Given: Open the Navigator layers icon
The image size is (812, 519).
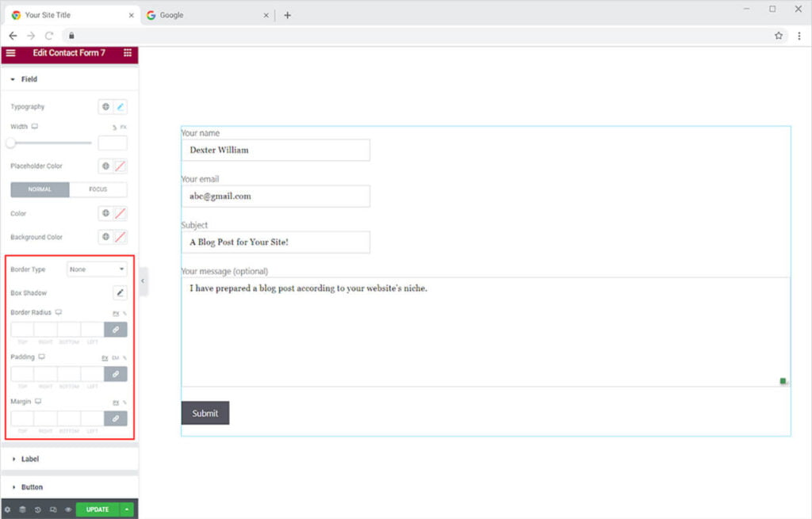Looking at the screenshot, I should [22, 509].
